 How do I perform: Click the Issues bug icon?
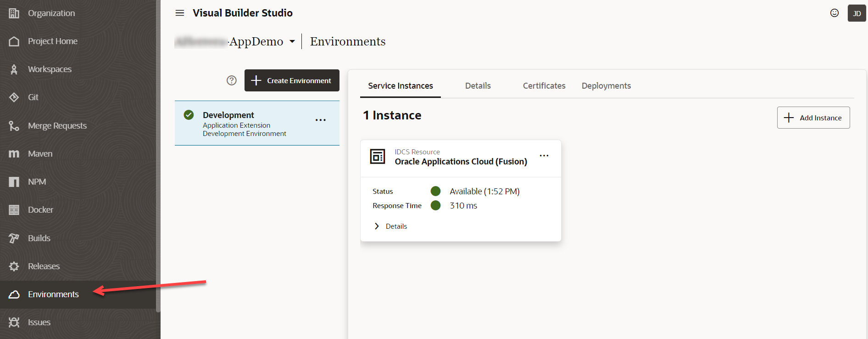14,322
